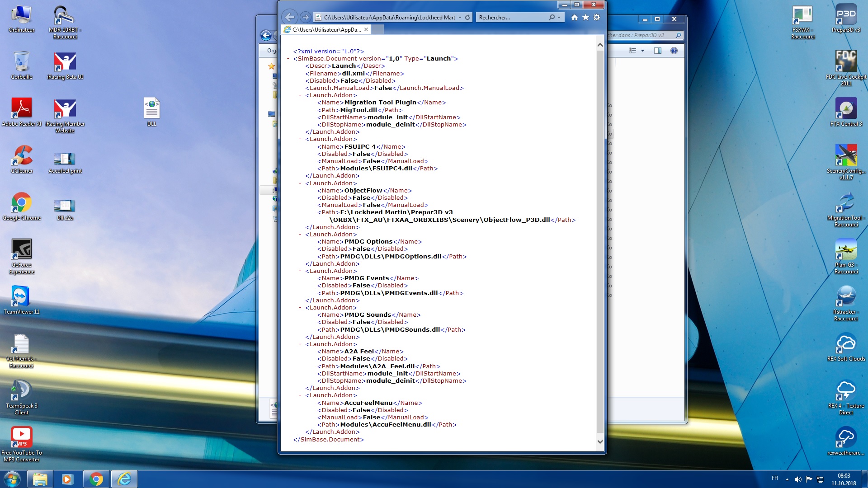
Task: Click the taskbar volume icon
Action: click(798, 479)
